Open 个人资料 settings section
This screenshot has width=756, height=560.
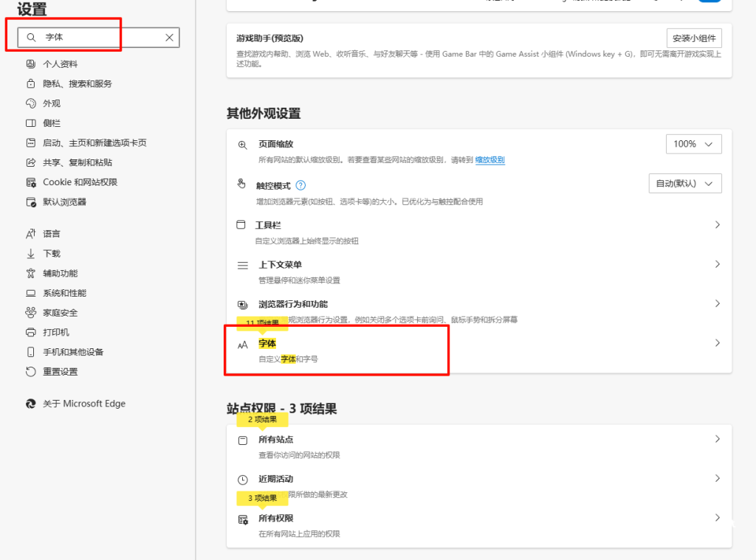tap(60, 64)
